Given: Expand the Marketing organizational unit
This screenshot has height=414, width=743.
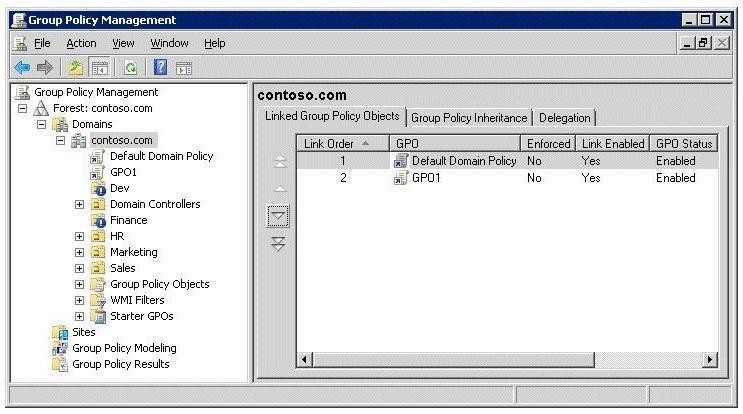Looking at the screenshot, I should 79,252.
